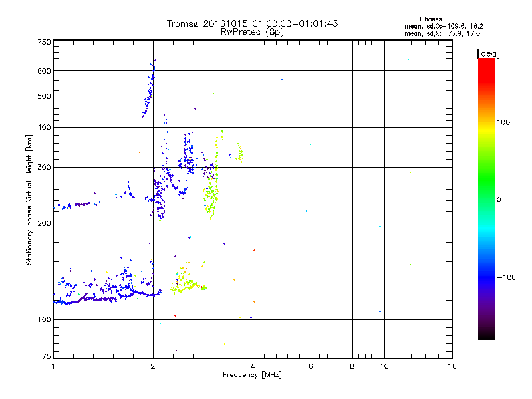
Task: Click the 'Phases' heading above the statistics
Action: click(x=430, y=19)
